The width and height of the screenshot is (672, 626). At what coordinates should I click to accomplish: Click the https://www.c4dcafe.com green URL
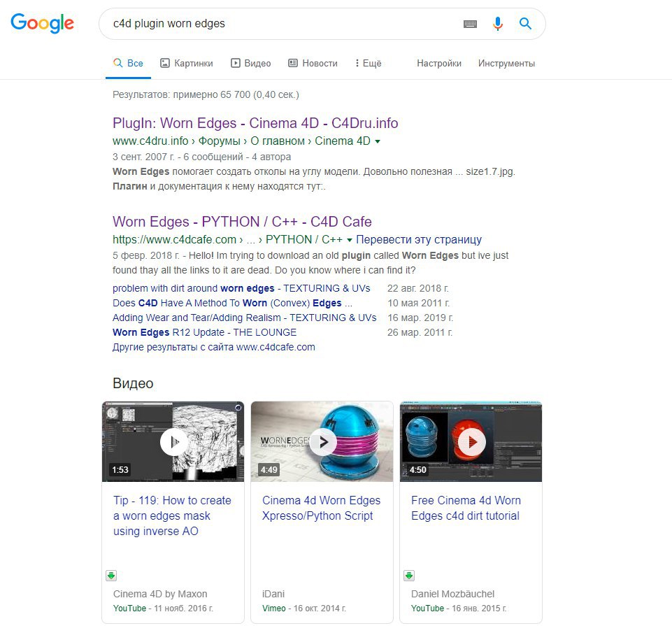pos(227,240)
